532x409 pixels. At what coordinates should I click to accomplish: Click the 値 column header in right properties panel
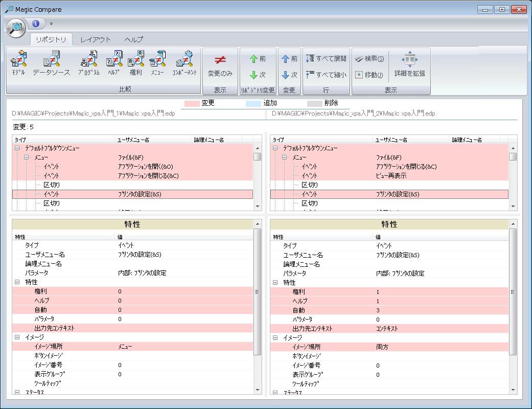(x=441, y=237)
